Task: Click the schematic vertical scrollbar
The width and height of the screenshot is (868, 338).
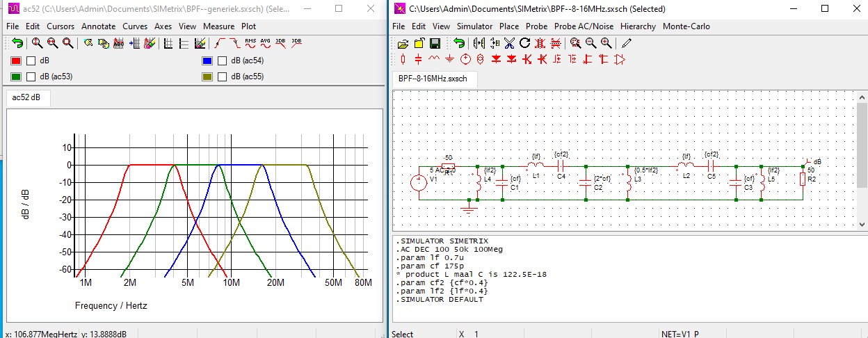Action: (x=862, y=160)
